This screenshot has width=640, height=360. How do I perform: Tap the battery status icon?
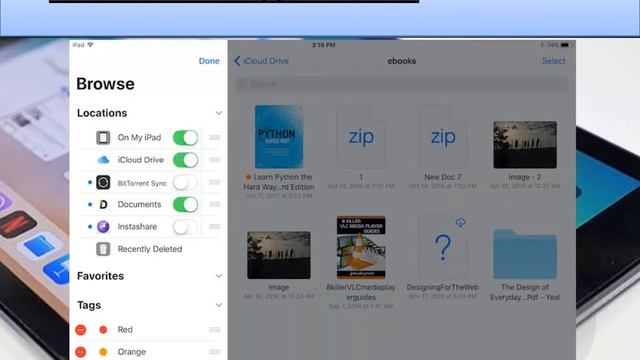(565, 45)
